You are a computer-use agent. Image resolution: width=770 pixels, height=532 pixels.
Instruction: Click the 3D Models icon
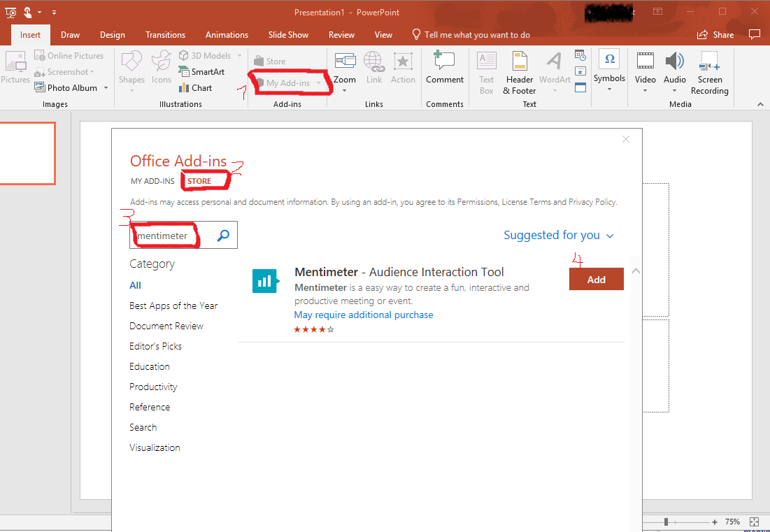(184, 55)
